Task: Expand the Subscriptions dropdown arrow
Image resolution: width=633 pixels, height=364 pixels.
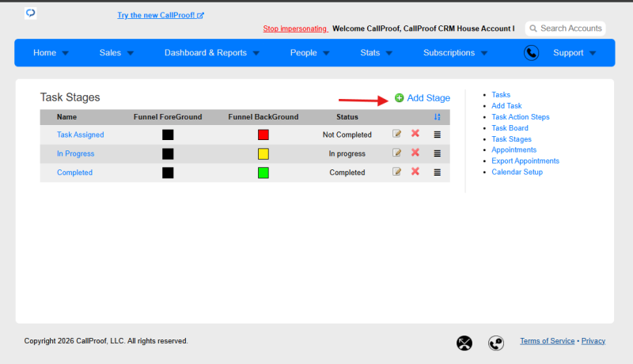Action: tap(484, 53)
